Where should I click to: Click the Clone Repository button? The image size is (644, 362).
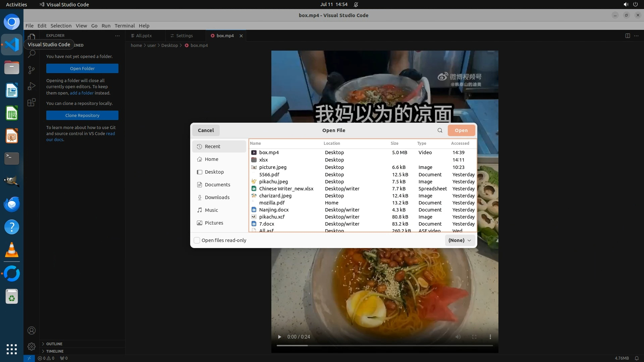(x=82, y=115)
